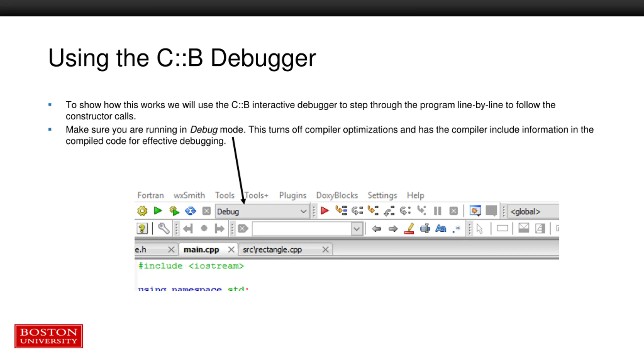
Task: Open the Debugging windows icon menu
Action: pos(475,211)
